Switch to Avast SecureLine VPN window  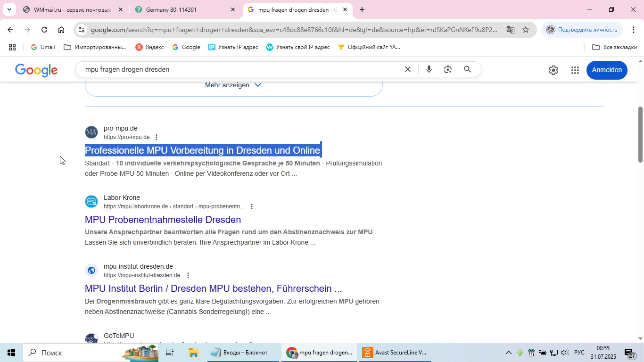tap(395, 353)
